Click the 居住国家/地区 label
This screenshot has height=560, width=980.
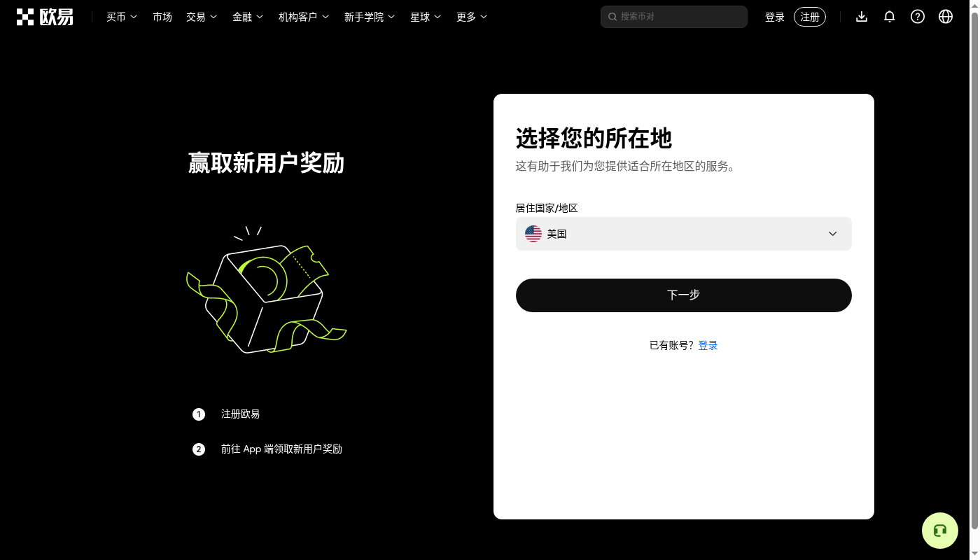547,208
